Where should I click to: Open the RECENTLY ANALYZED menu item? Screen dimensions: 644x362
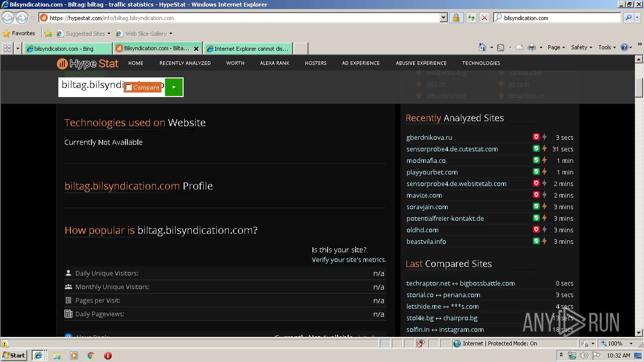pos(185,63)
